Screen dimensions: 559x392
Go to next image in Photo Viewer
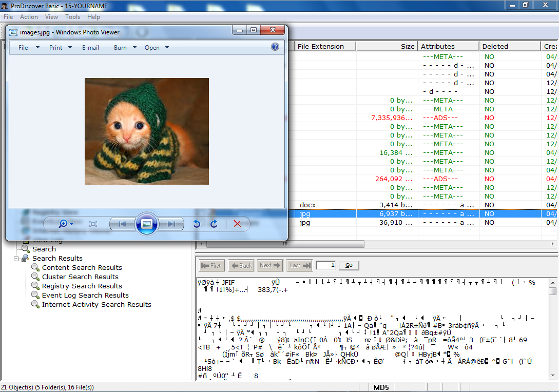[171, 224]
